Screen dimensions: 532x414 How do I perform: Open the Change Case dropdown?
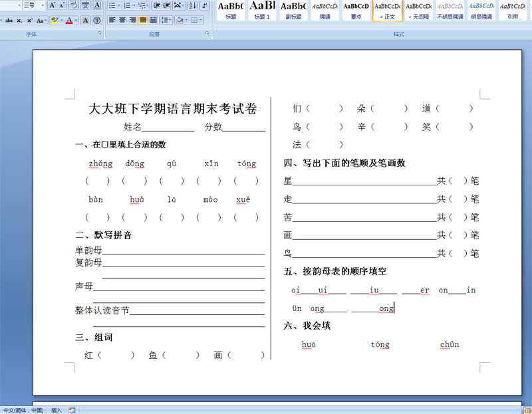point(41,21)
